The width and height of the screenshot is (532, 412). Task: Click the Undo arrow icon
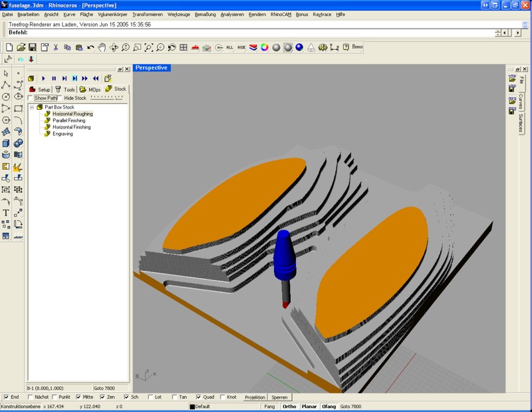90,47
